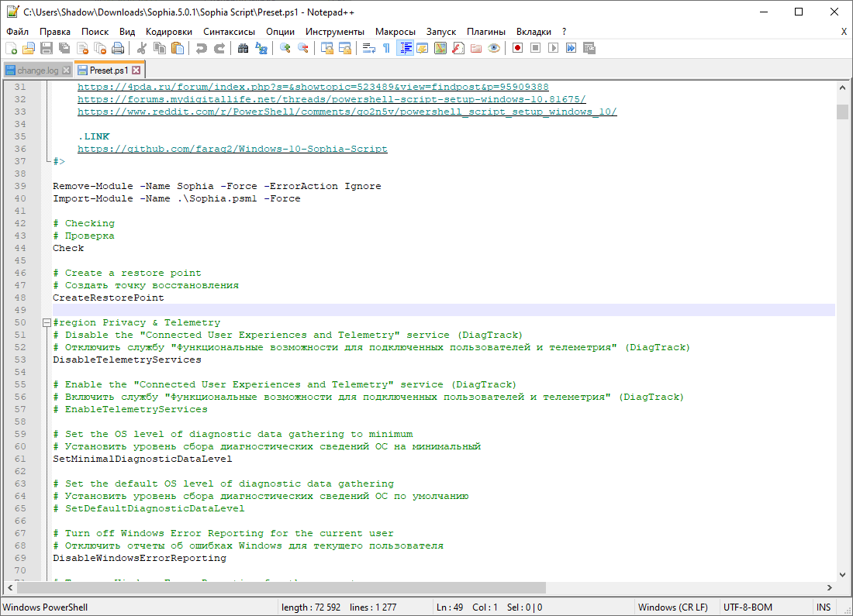
Task: Click the Save All toolbar icon
Action: tap(65, 47)
